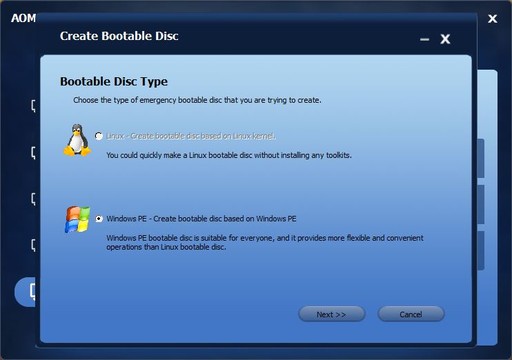The height and width of the screenshot is (360, 512).
Task: Proceed with the Next >> button
Action: (x=332, y=314)
